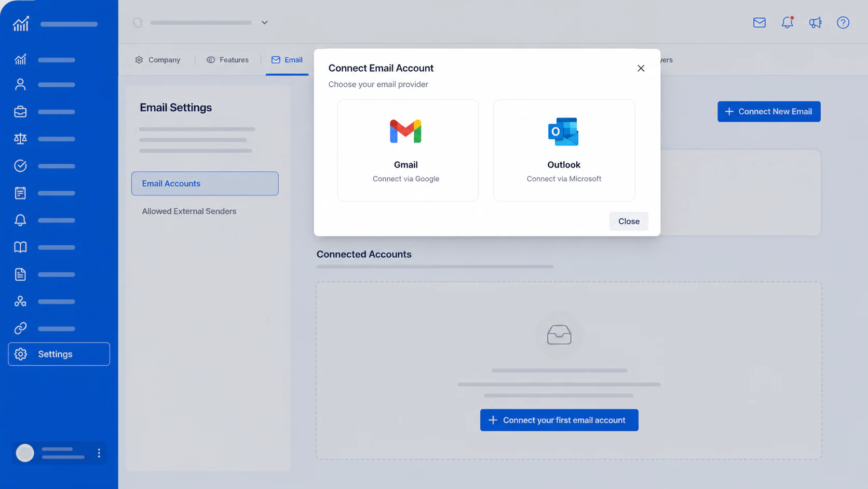Open the open-book sidebar icon
The height and width of the screenshot is (489, 868).
point(20,247)
